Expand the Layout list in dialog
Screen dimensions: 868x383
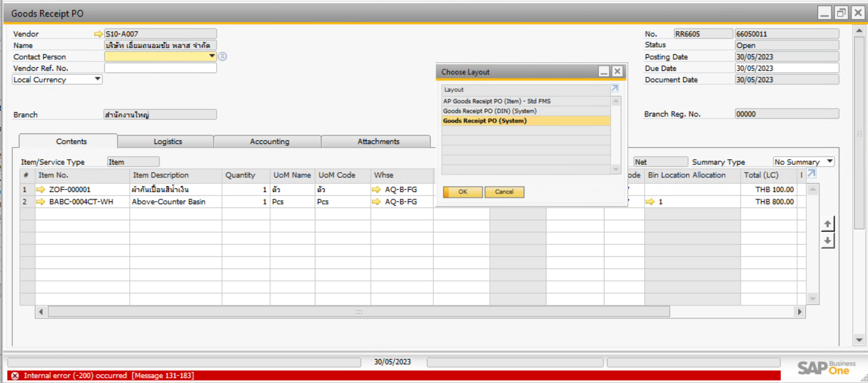tap(615, 89)
